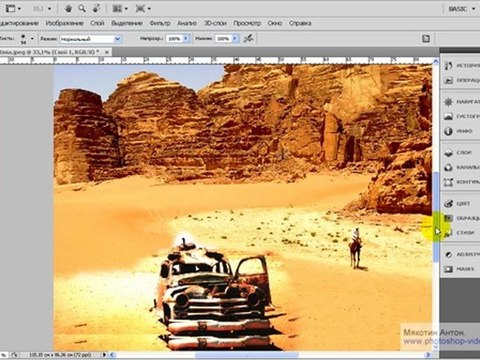Close the open document tab
This screenshot has width=480, height=360.
[107, 52]
